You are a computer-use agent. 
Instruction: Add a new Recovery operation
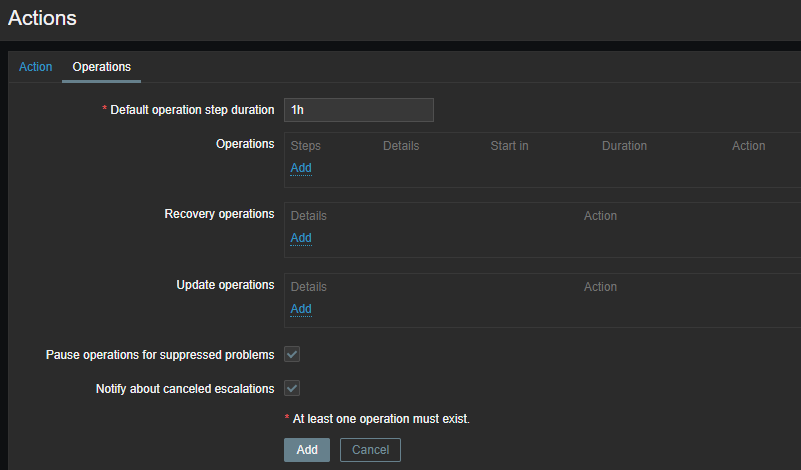pyautogui.click(x=301, y=238)
